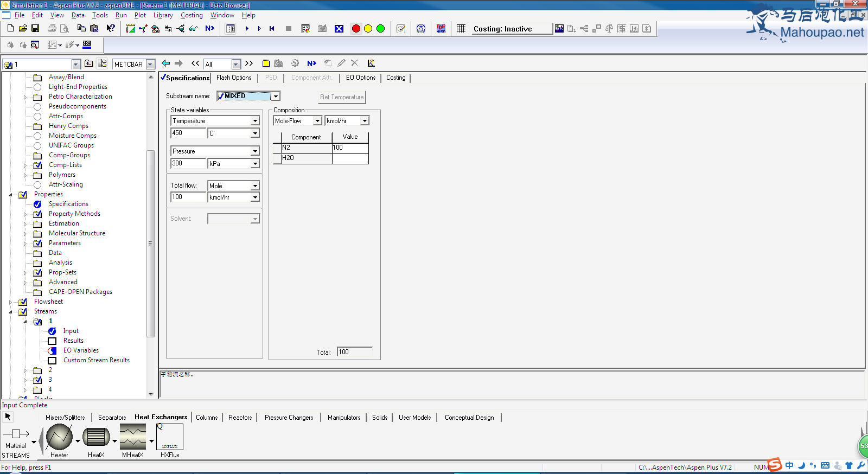
Task: Click the blue X icon in the toolbar
Action: tap(339, 29)
